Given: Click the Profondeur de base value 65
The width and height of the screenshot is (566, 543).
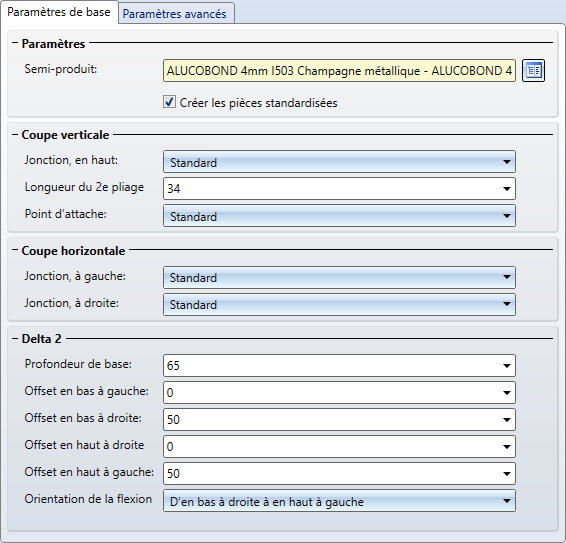Looking at the screenshot, I should coord(173,366).
